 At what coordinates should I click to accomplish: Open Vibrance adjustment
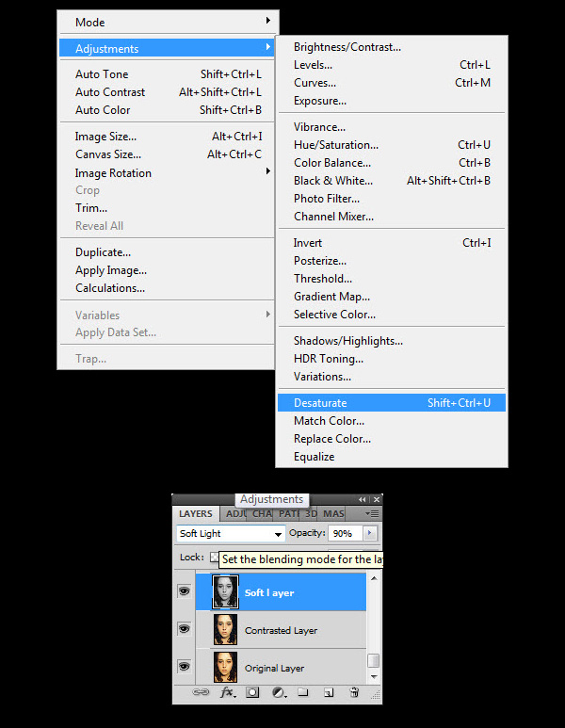coord(392,127)
